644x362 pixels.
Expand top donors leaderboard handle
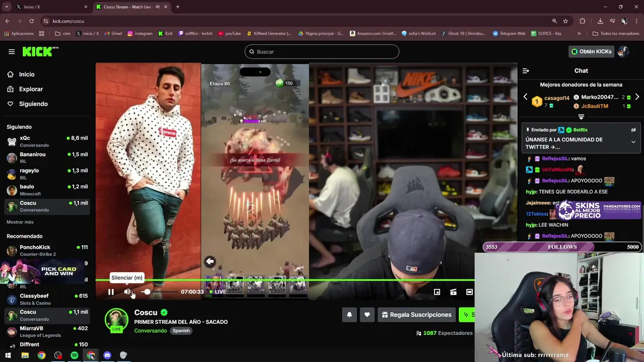click(x=581, y=117)
